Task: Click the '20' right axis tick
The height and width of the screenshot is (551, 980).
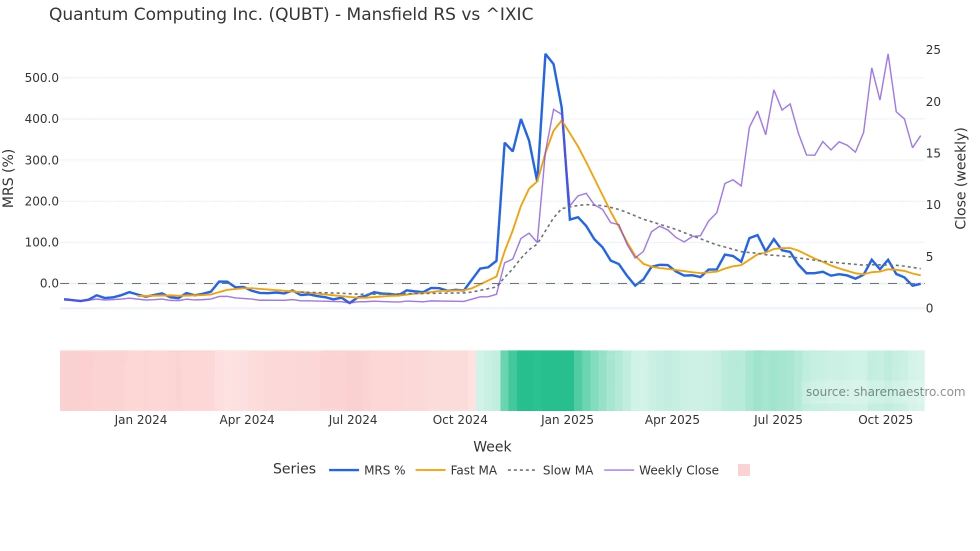Action: [933, 102]
